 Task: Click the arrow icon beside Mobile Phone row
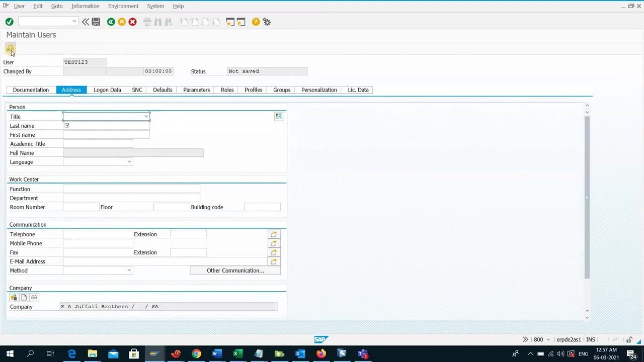coord(274,243)
